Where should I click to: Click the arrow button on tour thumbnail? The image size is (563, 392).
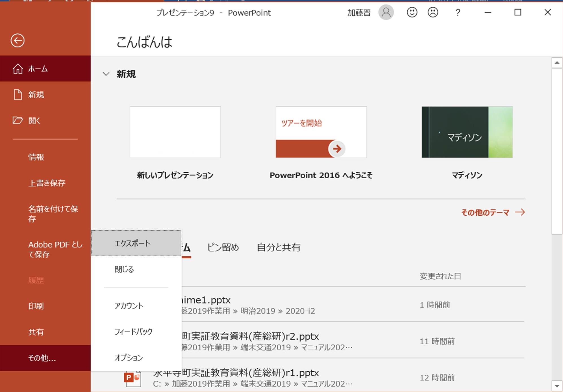click(337, 149)
